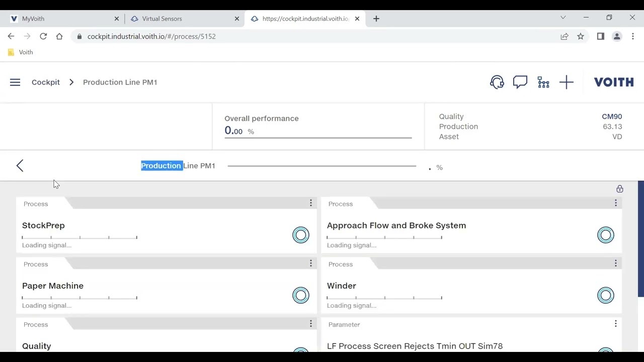Open the chat messages icon
Screen dimensions: 644x362
click(x=520, y=82)
